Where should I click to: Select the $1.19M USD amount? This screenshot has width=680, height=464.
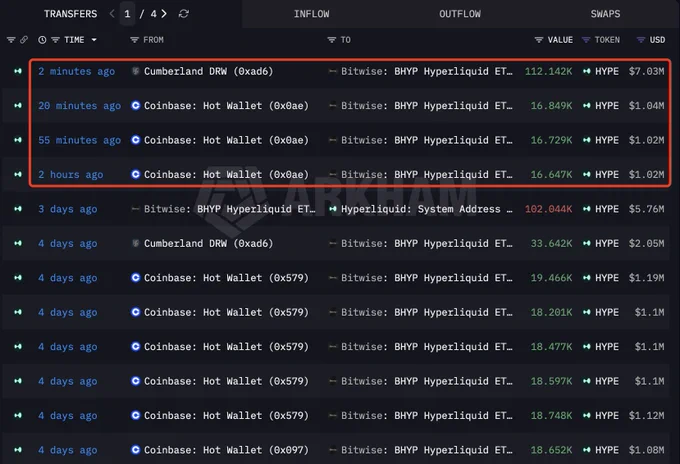[x=647, y=278]
